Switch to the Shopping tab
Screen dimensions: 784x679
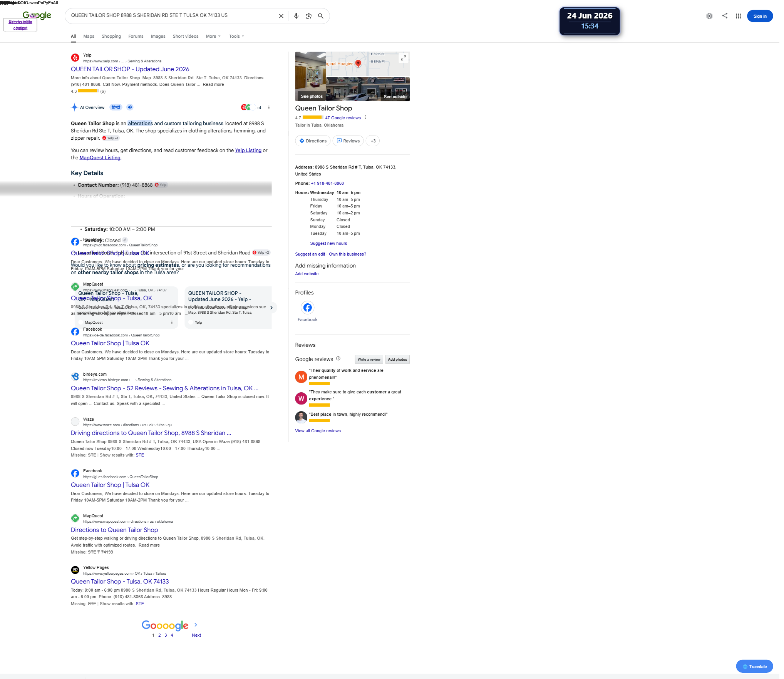[x=111, y=36]
